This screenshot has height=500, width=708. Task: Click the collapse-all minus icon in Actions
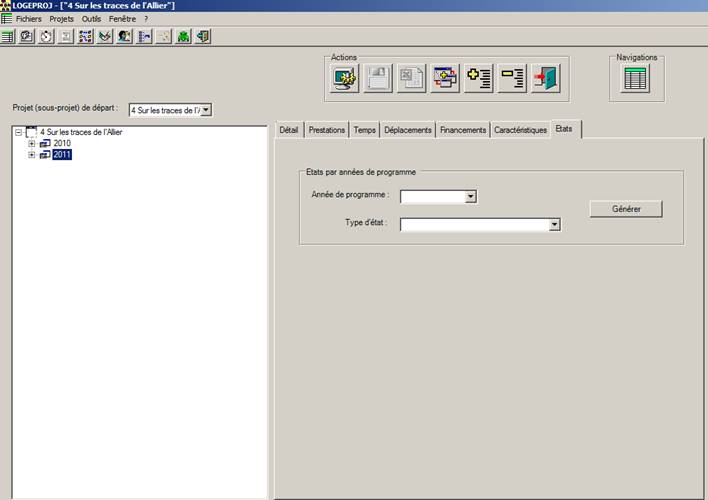click(x=513, y=78)
